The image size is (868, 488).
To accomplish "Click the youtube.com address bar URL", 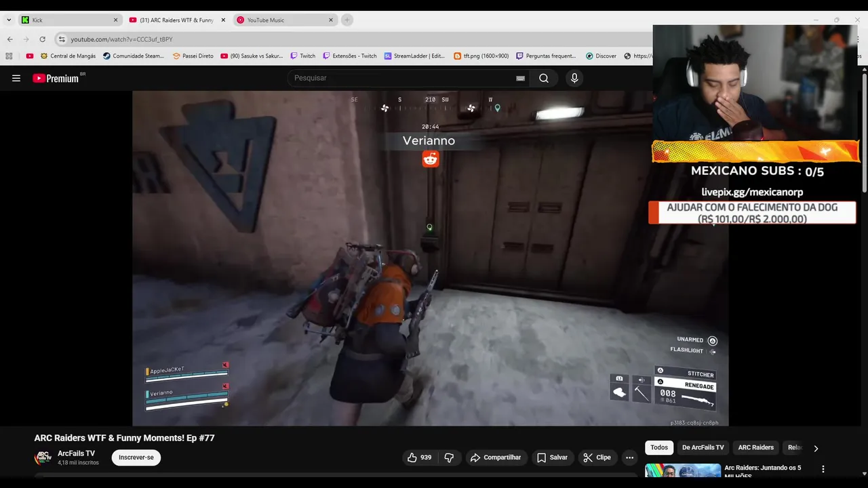I will 121,39.
